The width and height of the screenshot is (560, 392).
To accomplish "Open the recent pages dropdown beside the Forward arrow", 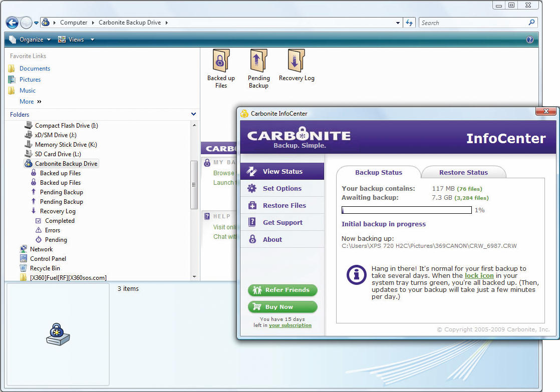I will pos(37,23).
